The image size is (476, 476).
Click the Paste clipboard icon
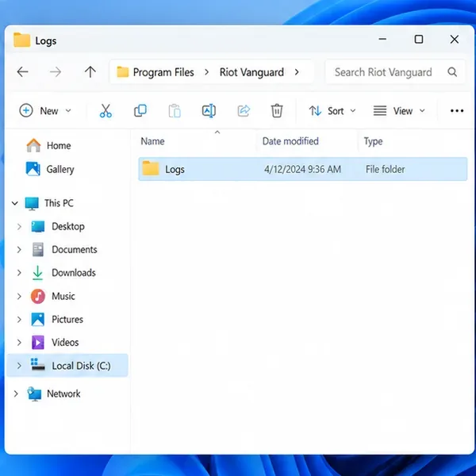tap(175, 111)
